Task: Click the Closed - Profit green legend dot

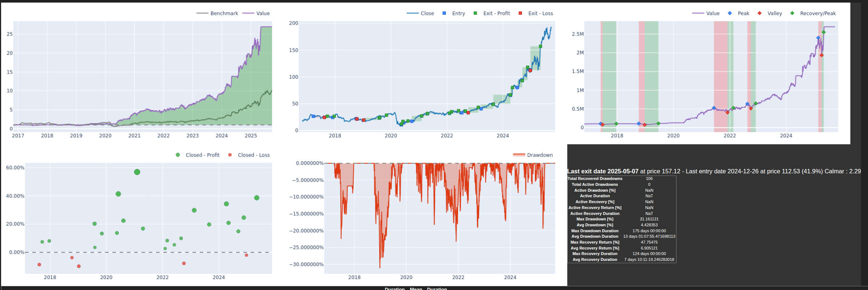Action: [x=178, y=155]
